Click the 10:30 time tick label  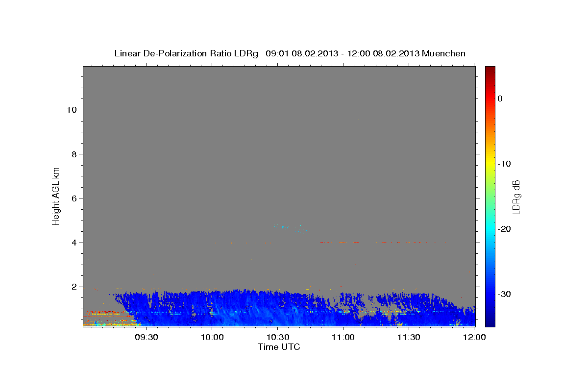pos(277,338)
